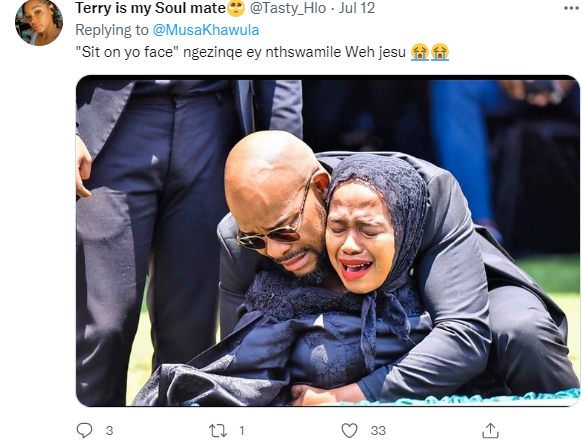Click the "Sit on yo face" tweet text
This screenshot has height=443, width=583.
(125, 52)
